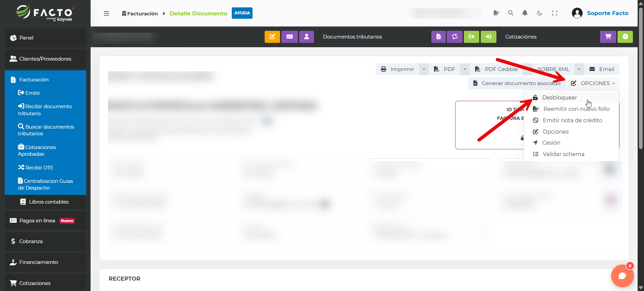This screenshot has width=644, height=291.
Task: Open Libros contables in sidebar
Action: [45, 202]
